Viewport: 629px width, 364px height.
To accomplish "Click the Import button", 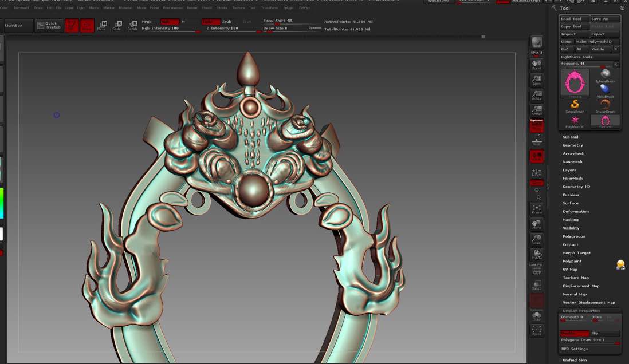I will pyautogui.click(x=575, y=34).
